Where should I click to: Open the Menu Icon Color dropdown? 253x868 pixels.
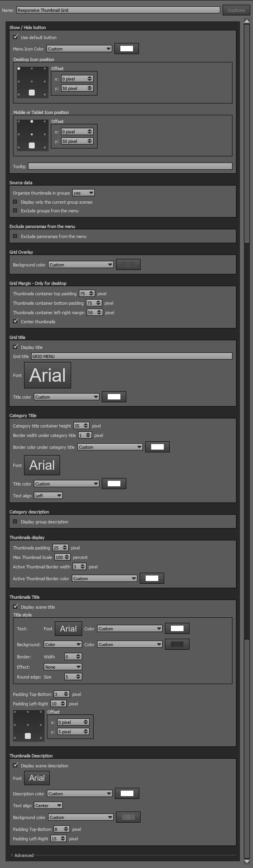click(79, 49)
